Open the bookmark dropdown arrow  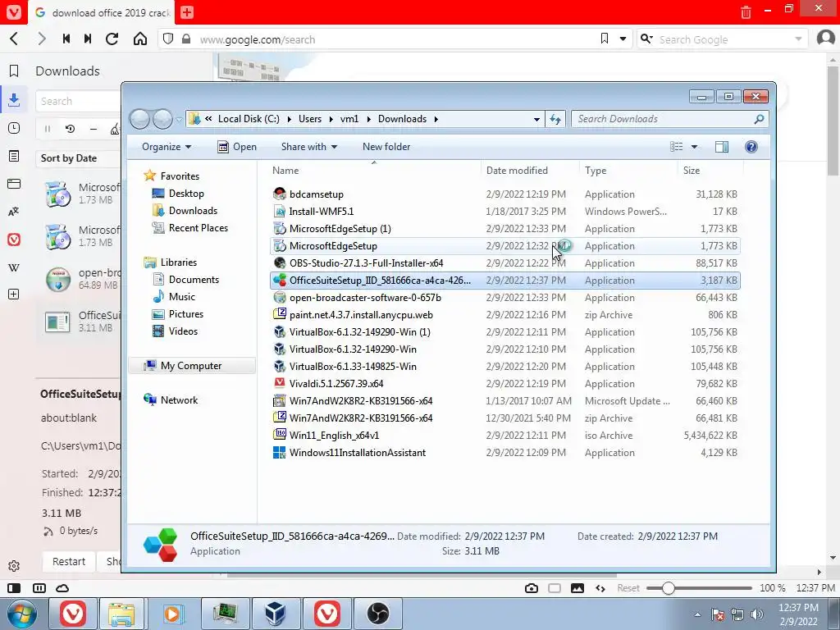623,39
